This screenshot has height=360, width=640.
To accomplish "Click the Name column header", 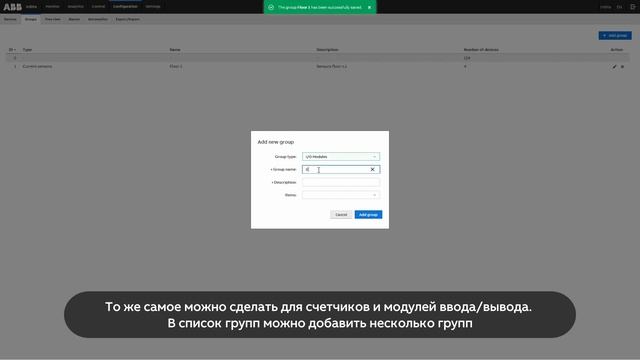I will (175, 50).
